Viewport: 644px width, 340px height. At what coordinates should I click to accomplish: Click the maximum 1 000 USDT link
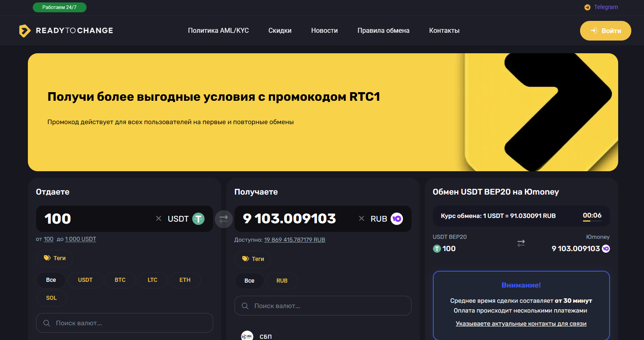[81, 239]
